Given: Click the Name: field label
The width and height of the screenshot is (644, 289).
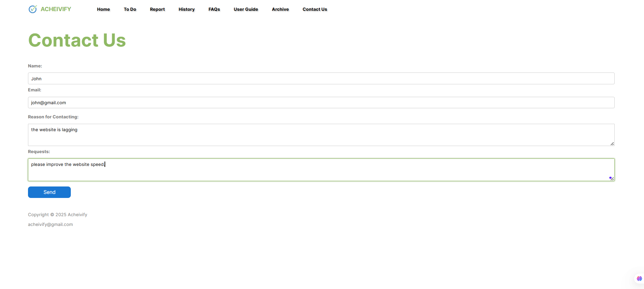Looking at the screenshot, I should (x=35, y=66).
